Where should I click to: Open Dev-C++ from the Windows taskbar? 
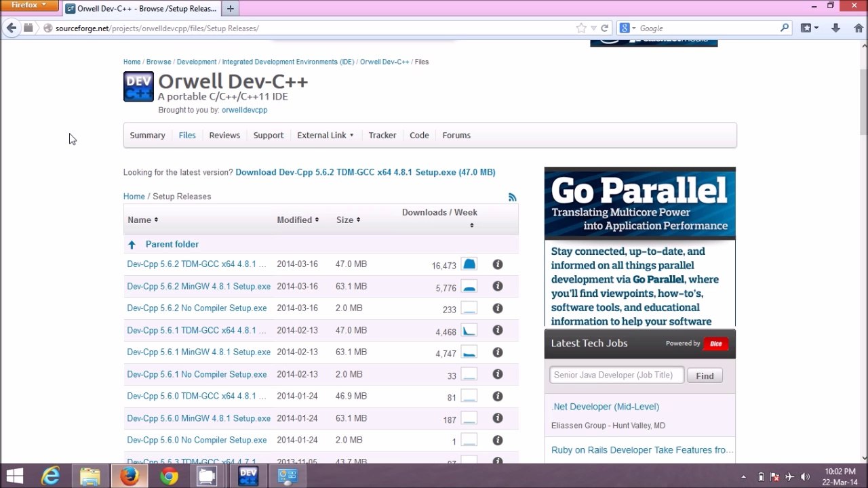coord(248,476)
